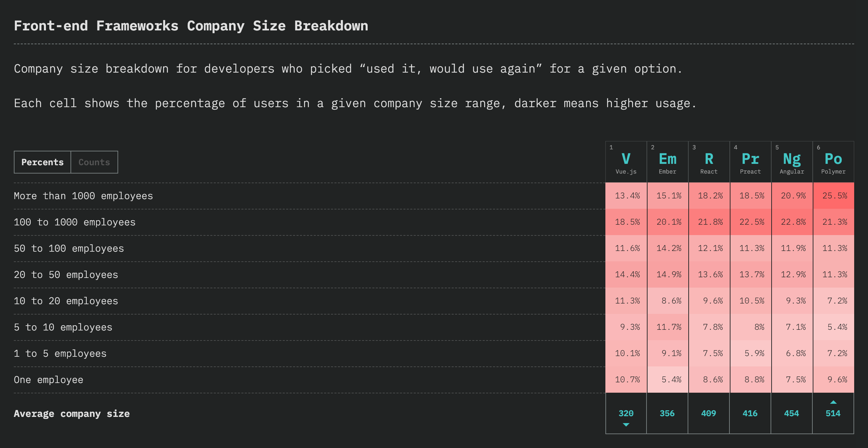Click React's average company size value 409
The width and height of the screenshot is (868, 448).
pos(709,413)
